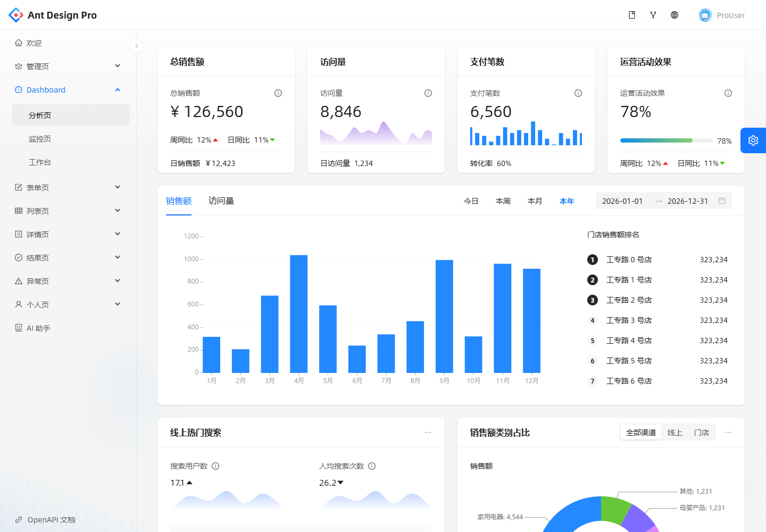
Task: Switch to the 销售额 tab
Action: coord(179,201)
